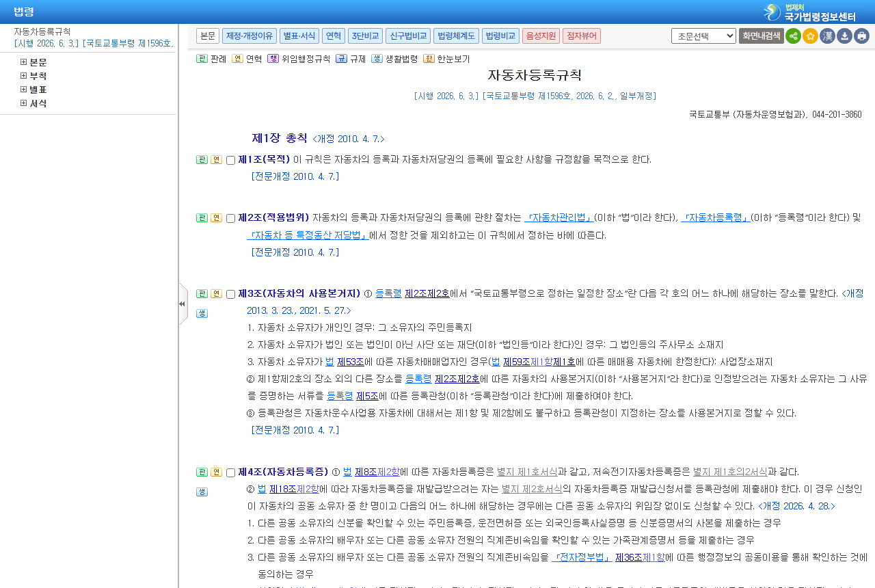
Task: Open the 연혁 icon for 제2조(적용범위)
Action: click(x=216, y=217)
